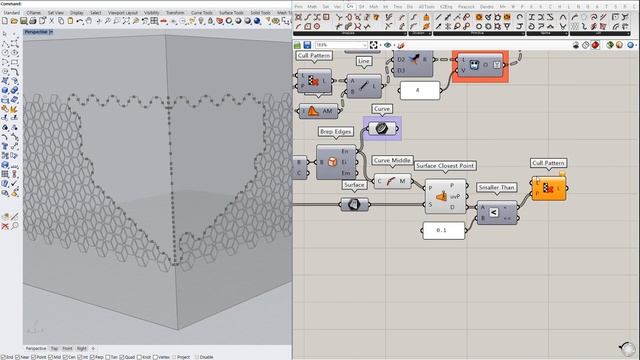Click the Smaller Than component icon
Screen dimensions: 640x360
point(493,212)
